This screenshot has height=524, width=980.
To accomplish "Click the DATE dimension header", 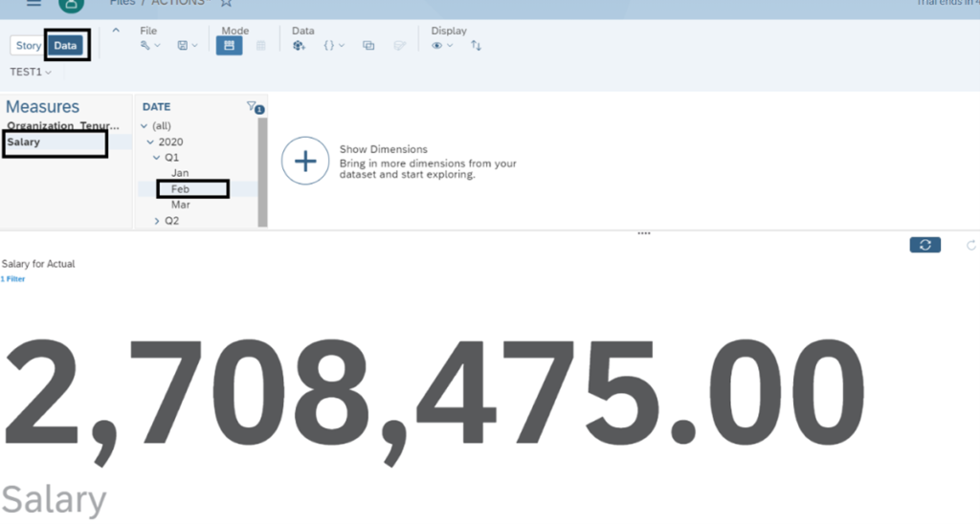I will point(156,107).
